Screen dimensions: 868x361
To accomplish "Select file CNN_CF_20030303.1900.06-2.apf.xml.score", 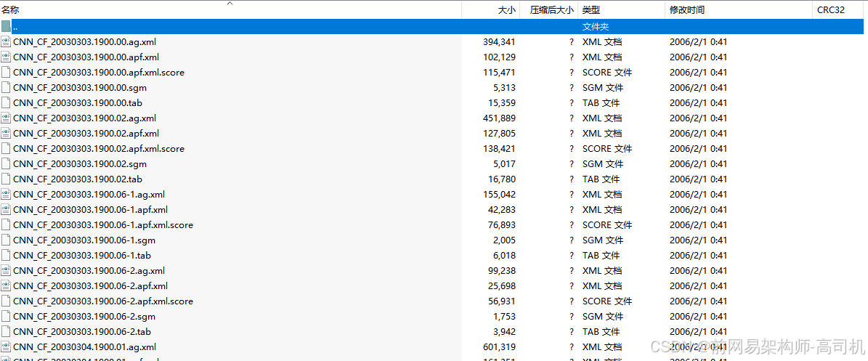I will click(x=104, y=301).
